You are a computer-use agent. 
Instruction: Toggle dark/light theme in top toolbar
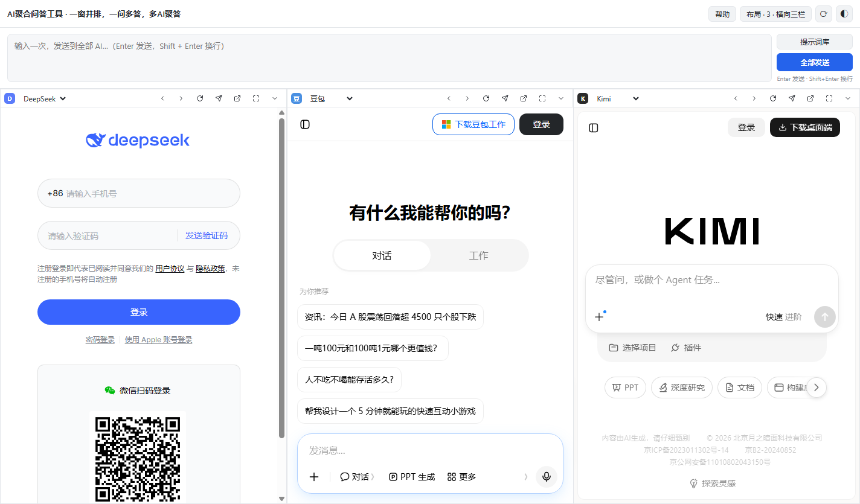click(x=844, y=14)
